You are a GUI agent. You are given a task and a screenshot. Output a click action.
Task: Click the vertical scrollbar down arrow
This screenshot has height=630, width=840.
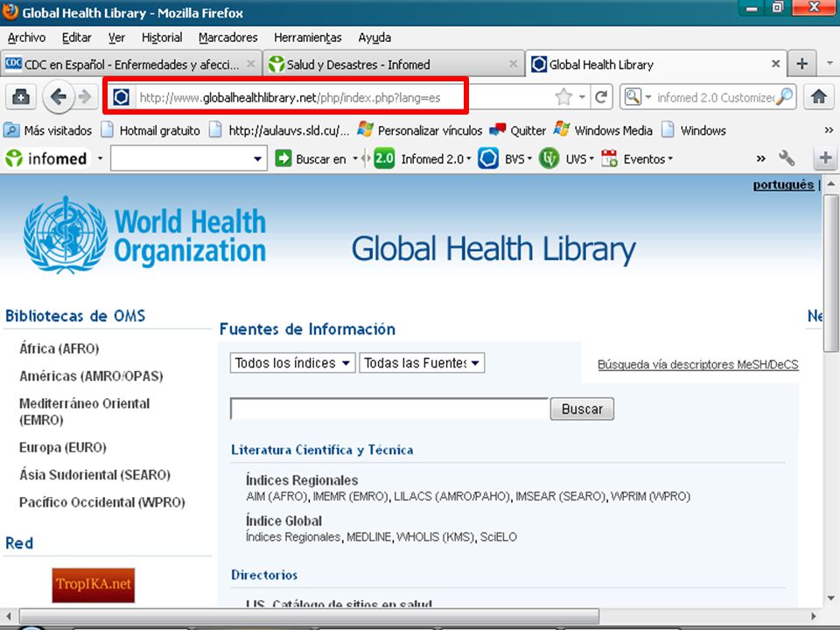[x=830, y=598]
